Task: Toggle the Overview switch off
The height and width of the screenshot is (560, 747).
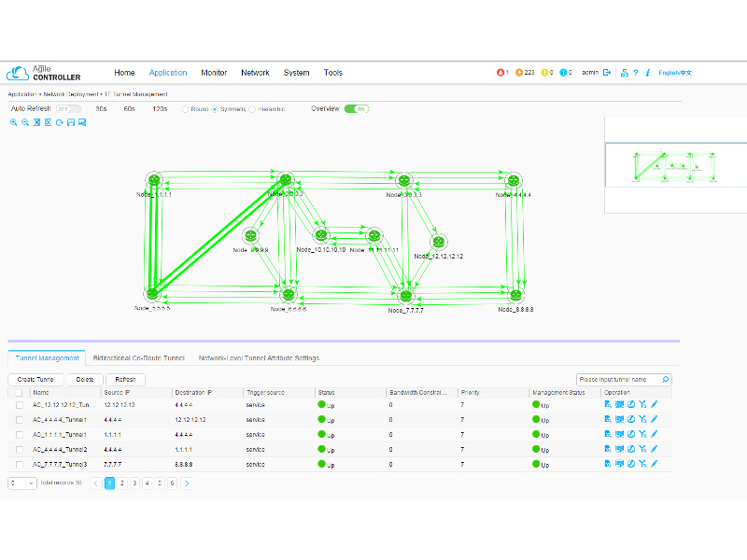Action: point(357,109)
